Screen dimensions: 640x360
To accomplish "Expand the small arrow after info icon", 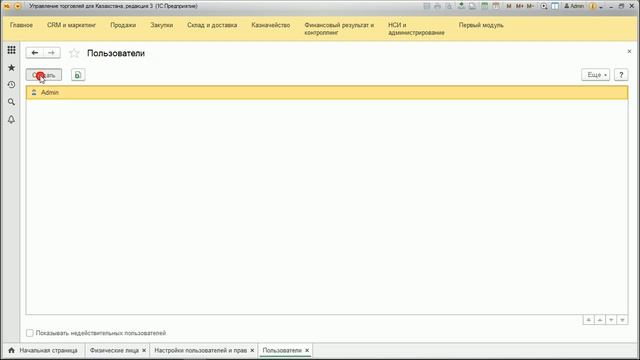I will tap(601, 7).
